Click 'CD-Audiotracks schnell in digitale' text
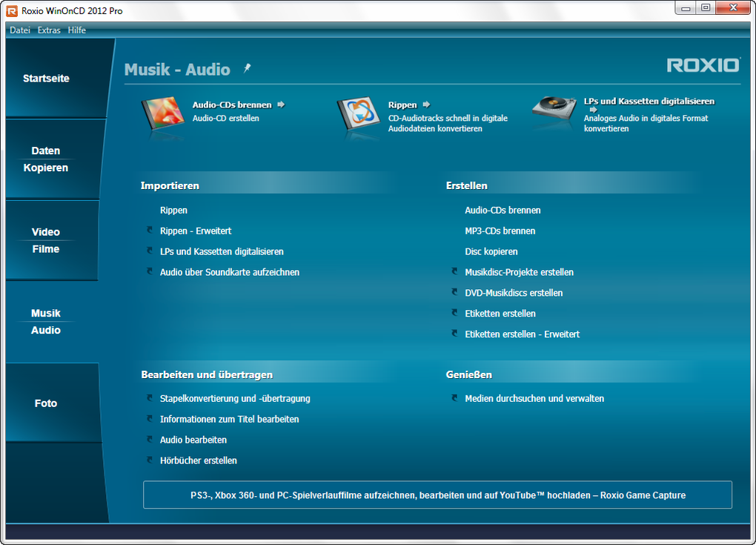756x545 pixels. [448, 118]
